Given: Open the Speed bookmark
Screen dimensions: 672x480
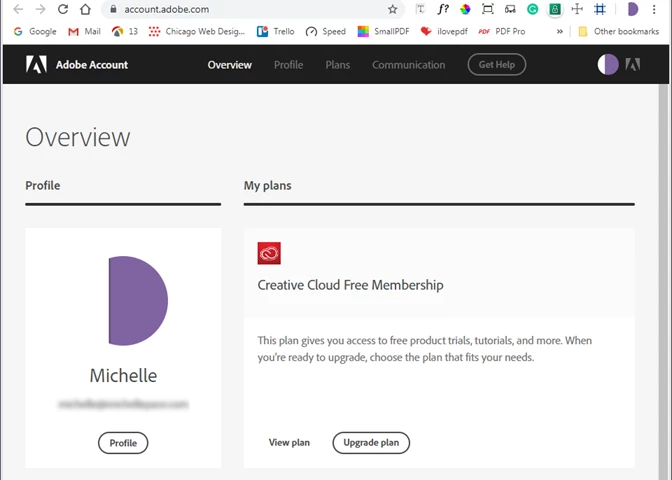Looking at the screenshot, I should pyautogui.click(x=326, y=31).
